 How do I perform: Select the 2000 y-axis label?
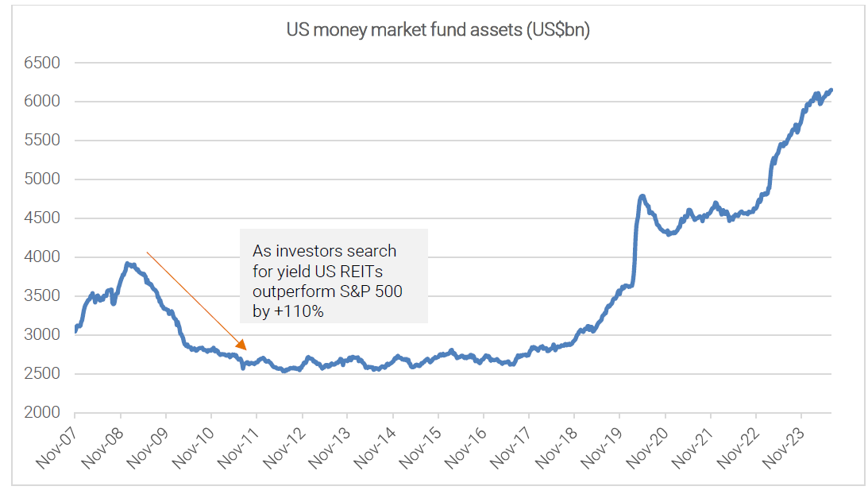(44, 413)
